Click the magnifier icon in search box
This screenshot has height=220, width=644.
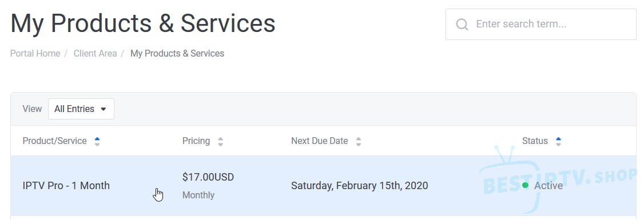(462, 25)
